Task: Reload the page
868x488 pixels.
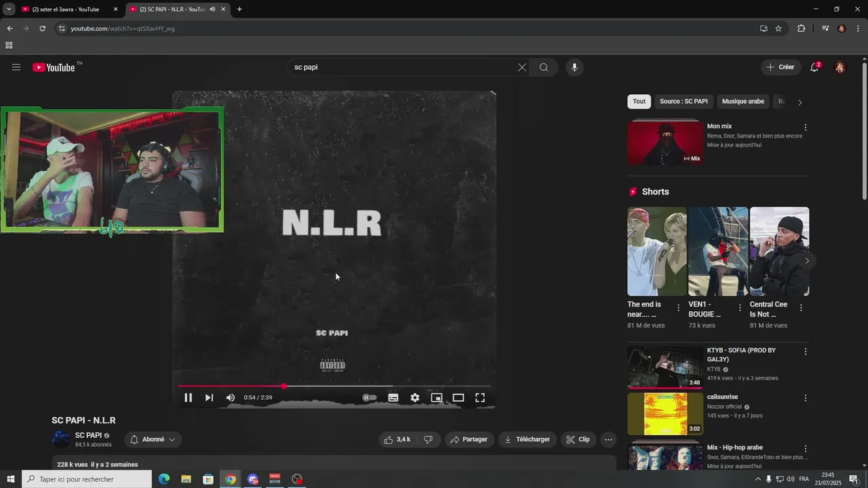Action: pos(42,28)
